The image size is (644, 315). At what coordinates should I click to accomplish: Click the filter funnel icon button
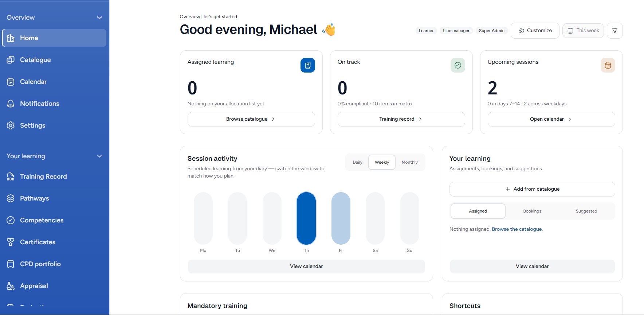[615, 31]
